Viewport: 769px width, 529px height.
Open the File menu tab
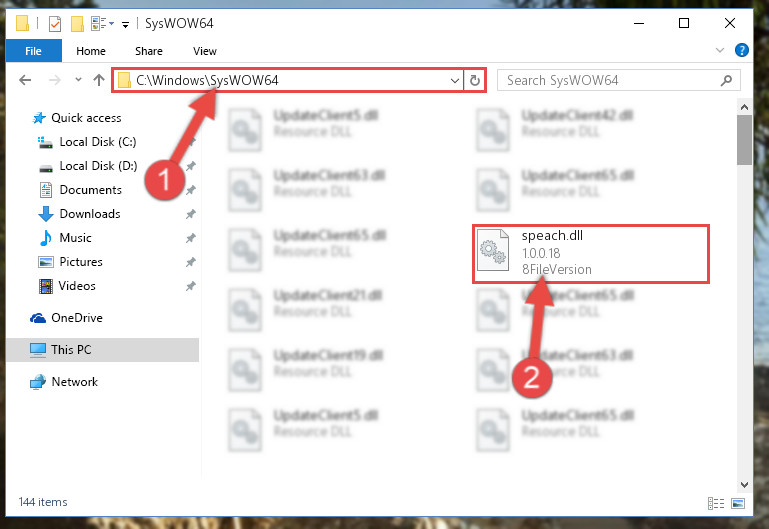[x=33, y=51]
